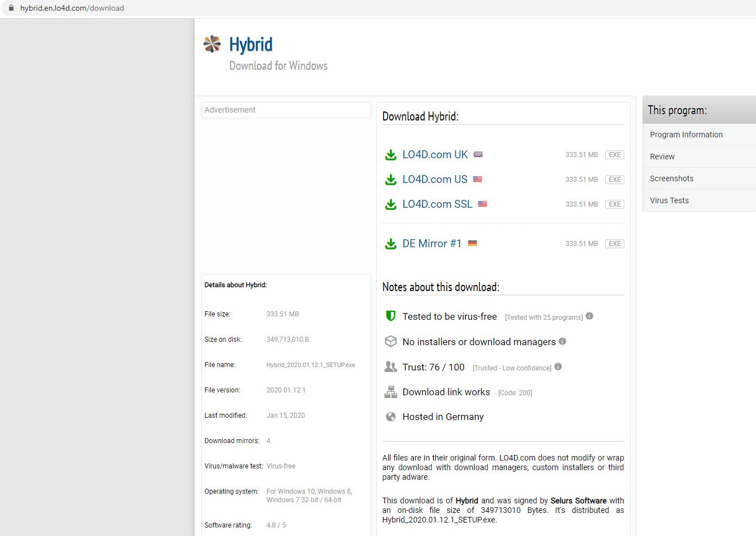Download Hybrid from LO4D.com UK link
The image size is (756, 536).
point(435,154)
